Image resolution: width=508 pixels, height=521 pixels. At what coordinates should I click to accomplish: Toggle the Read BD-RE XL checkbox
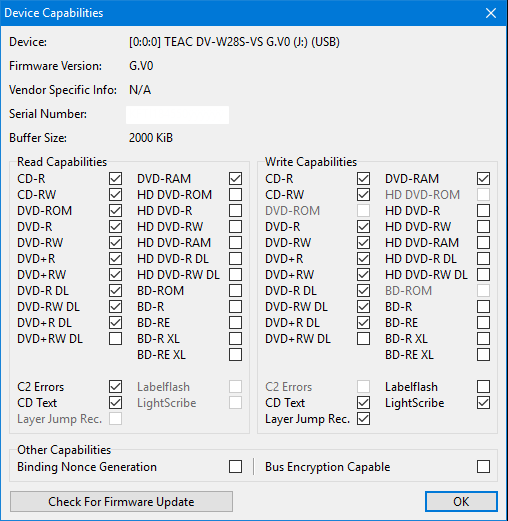(x=235, y=355)
